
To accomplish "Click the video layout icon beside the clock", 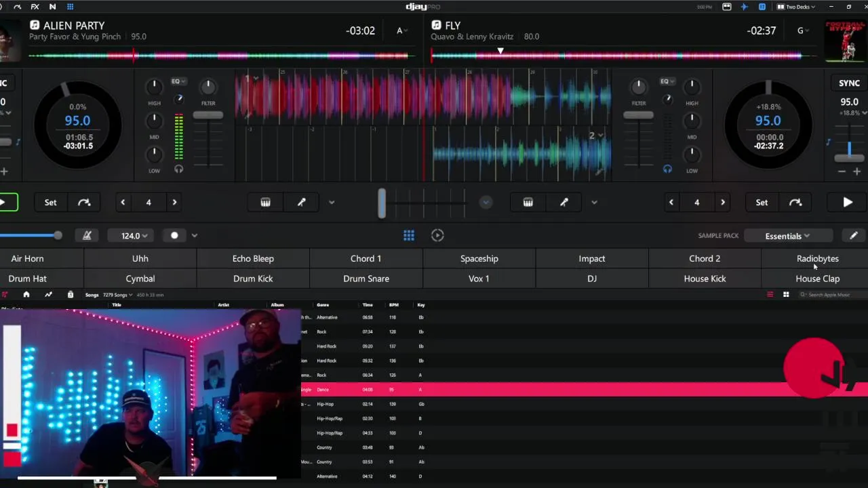I will click(727, 7).
